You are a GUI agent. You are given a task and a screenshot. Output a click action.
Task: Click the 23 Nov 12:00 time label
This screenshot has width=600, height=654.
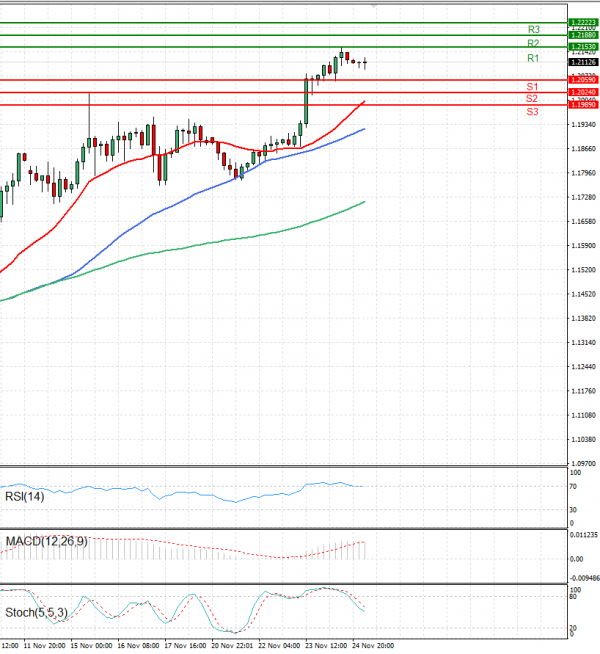click(326, 646)
